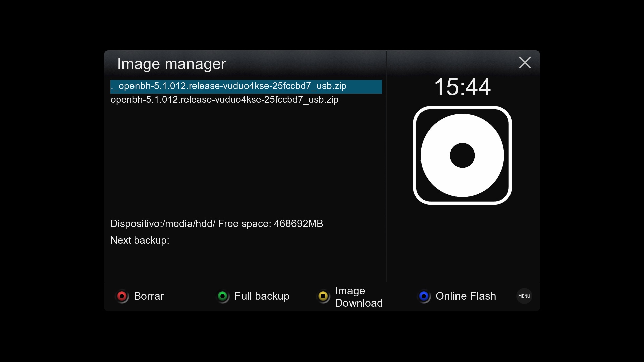Click the Image Download label
This screenshot has width=644, height=362.
tap(359, 297)
